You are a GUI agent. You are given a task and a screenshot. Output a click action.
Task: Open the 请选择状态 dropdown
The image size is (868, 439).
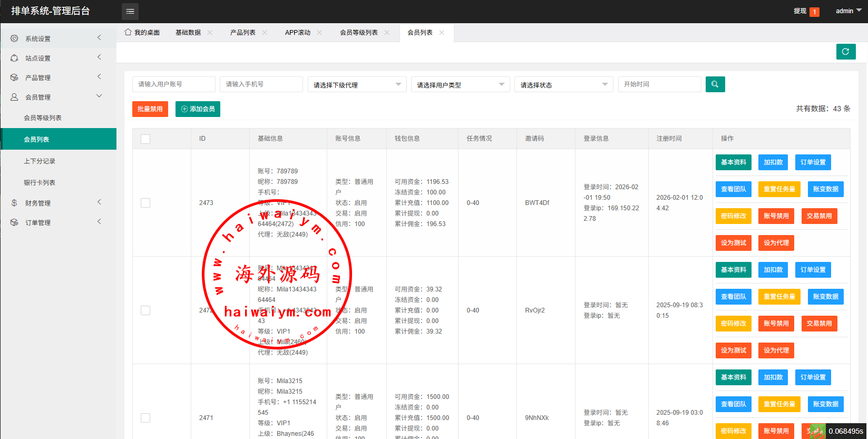(x=563, y=85)
